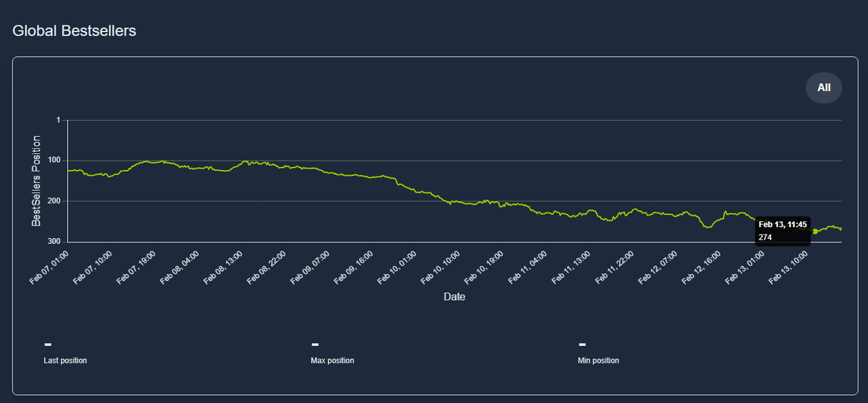Click the All range button
The width and height of the screenshot is (868, 403).
824,88
